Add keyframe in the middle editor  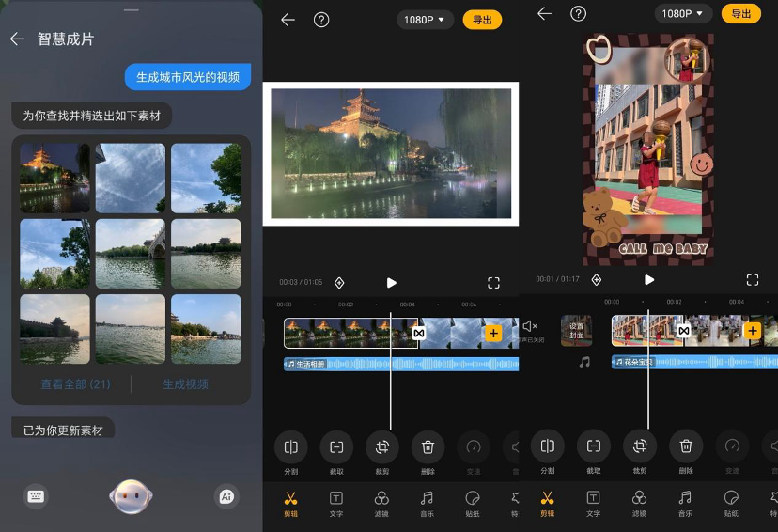(x=339, y=283)
